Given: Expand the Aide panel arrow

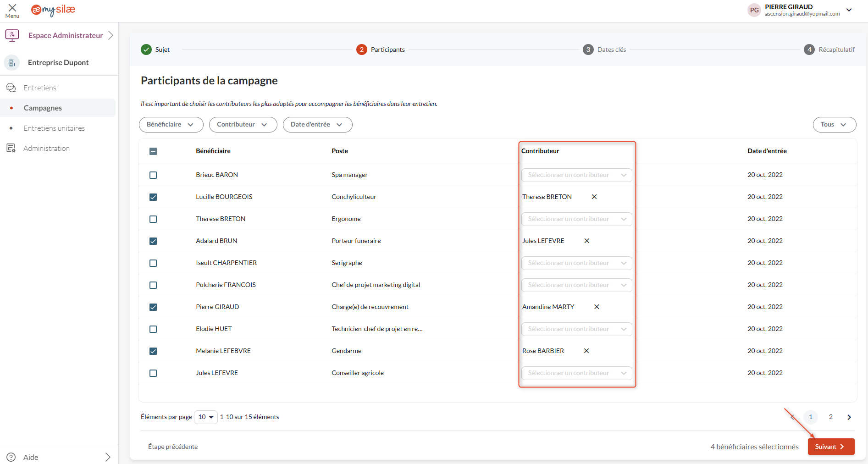Looking at the screenshot, I should point(108,457).
